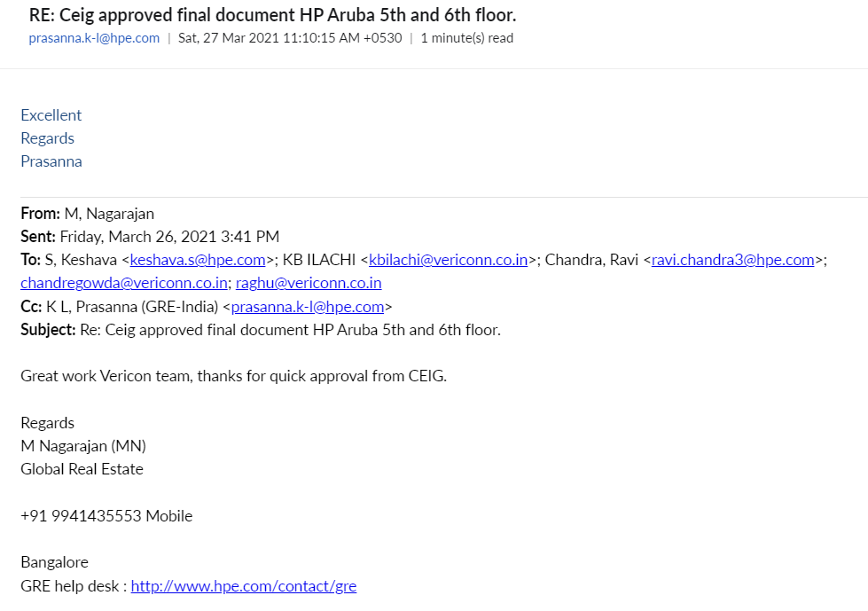
Task: Open ravi.chandra3@hpe.com email link
Action: point(732,260)
